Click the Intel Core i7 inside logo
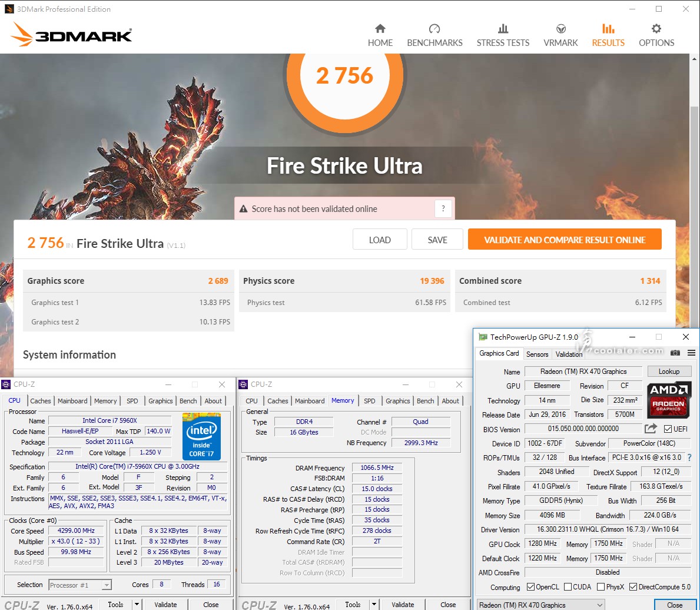Image resolution: width=700 pixels, height=610 pixels. coord(201,436)
